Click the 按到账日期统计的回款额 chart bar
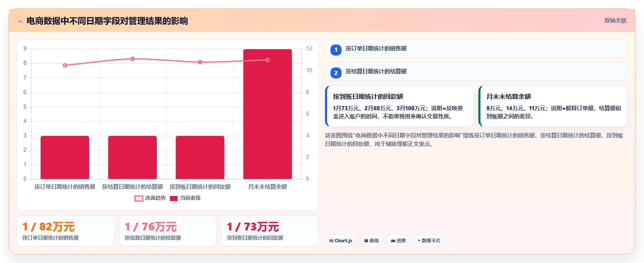 coord(200,157)
